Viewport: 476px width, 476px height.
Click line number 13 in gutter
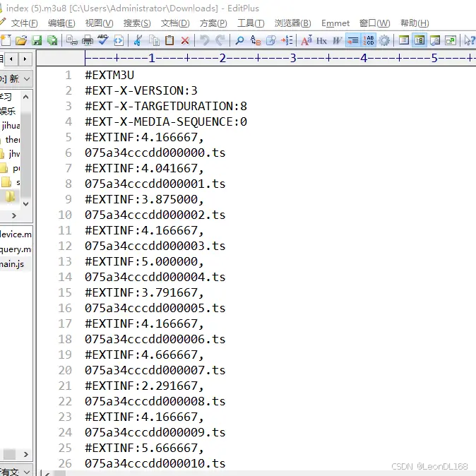click(x=65, y=261)
